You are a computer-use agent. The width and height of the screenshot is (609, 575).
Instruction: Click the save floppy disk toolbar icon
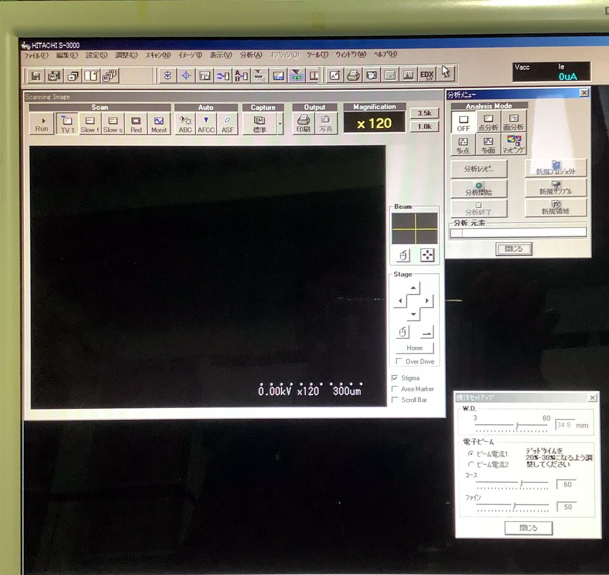[x=36, y=75]
